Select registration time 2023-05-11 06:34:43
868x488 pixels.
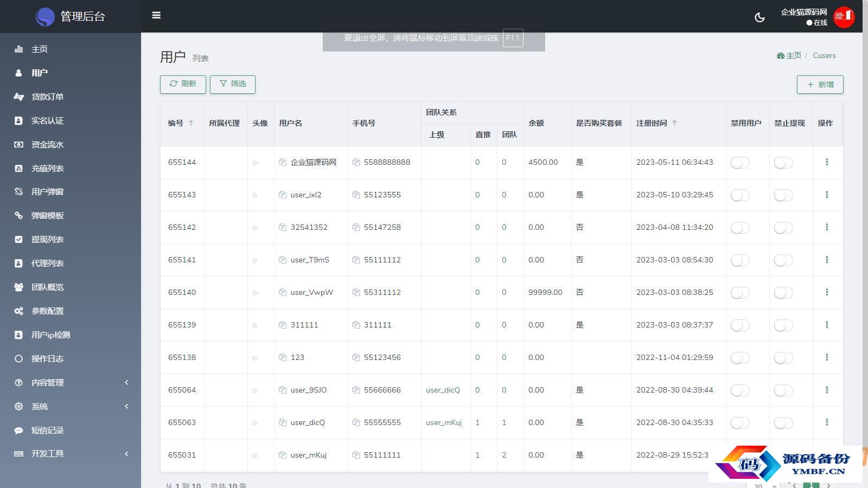click(675, 162)
